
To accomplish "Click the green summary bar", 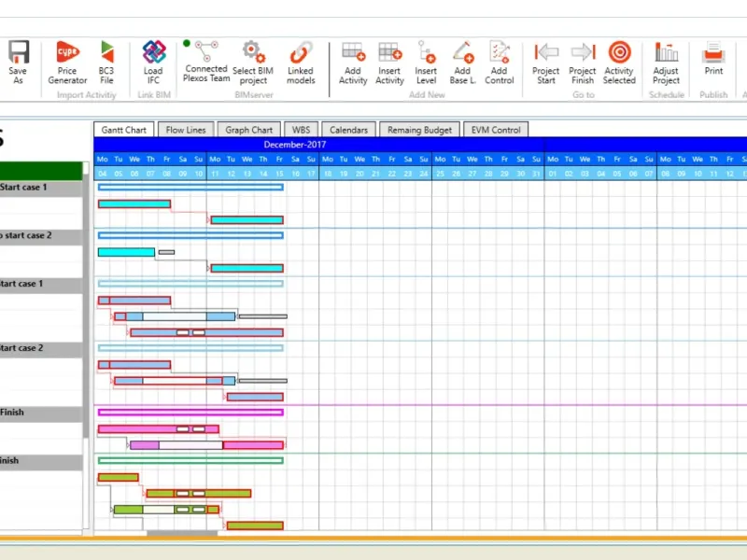I will (x=190, y=460).
